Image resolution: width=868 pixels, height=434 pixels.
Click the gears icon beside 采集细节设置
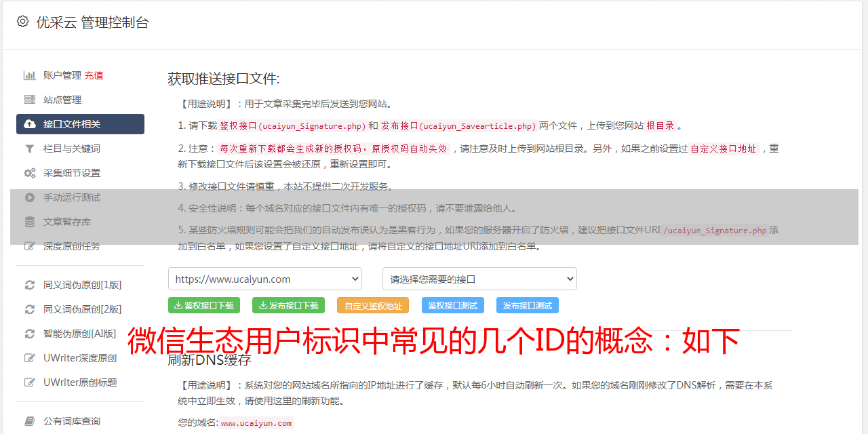[x=30, y=173]
